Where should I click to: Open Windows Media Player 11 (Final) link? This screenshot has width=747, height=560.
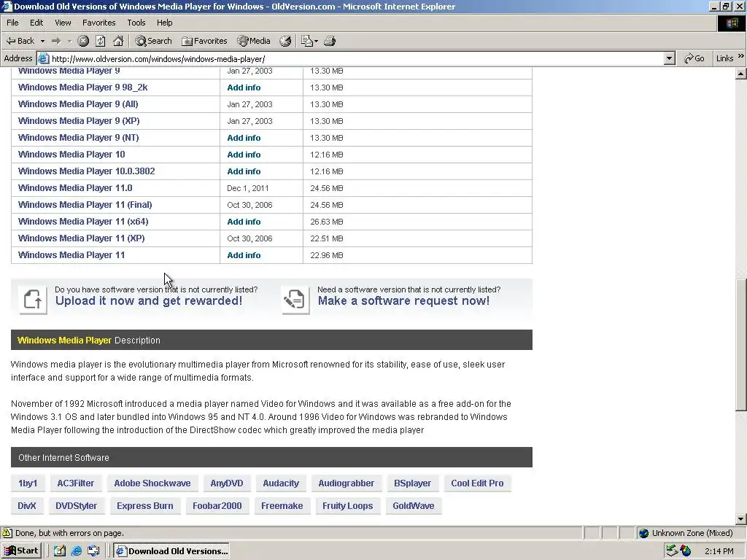click(85, 205)
